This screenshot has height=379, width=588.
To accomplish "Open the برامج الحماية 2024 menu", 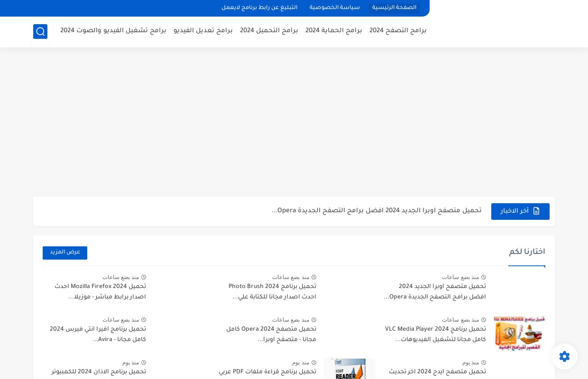I will (x=333, y=31).
